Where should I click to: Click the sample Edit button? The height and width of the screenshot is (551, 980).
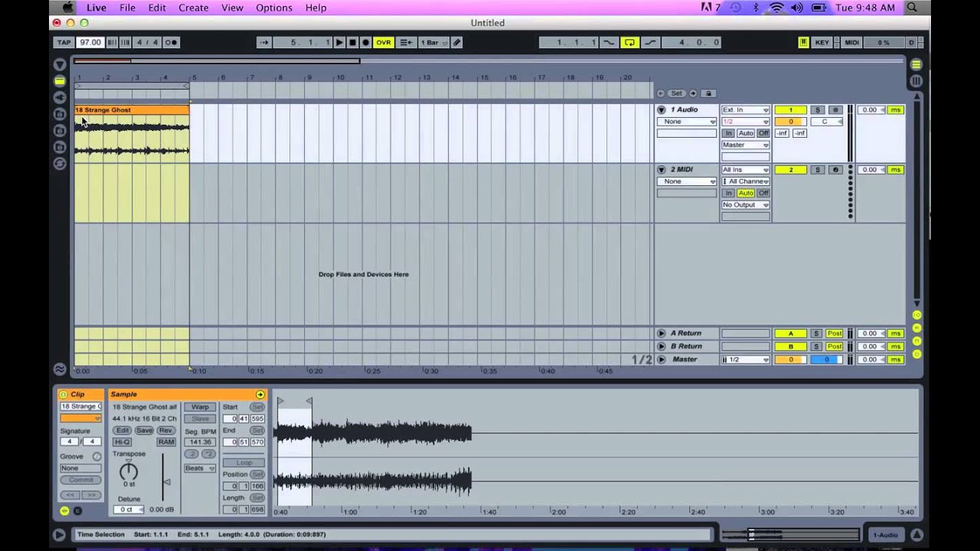122,430
